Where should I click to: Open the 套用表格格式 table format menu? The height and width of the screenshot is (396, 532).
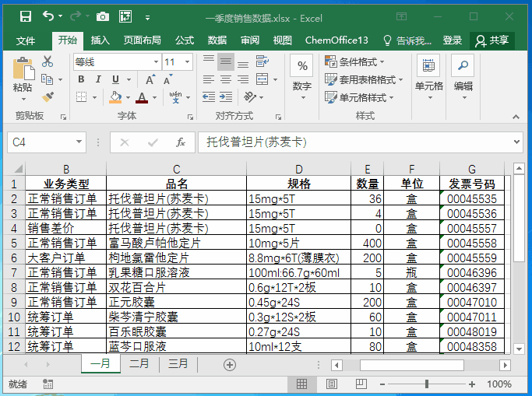coord(364,79)
